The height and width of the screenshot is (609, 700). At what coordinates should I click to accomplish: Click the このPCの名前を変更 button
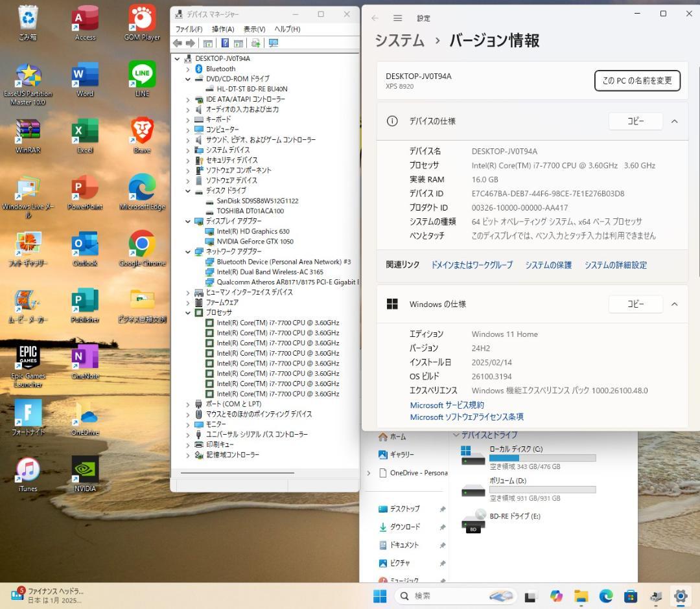coord(637,80)
